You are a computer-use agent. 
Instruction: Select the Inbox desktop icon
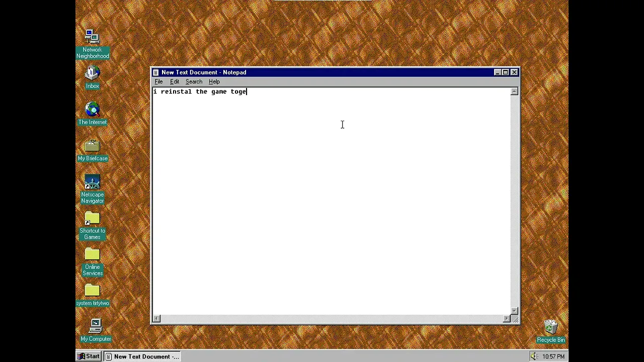tap(92, 74)
